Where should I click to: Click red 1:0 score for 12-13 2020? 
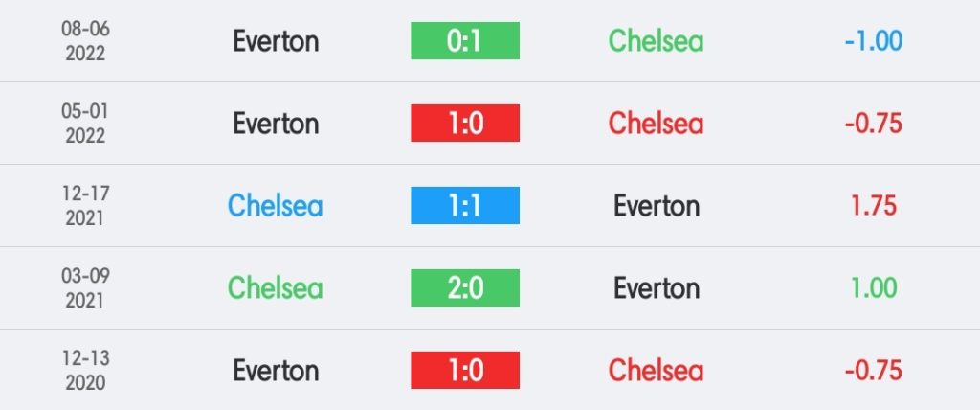coord(465,370)
